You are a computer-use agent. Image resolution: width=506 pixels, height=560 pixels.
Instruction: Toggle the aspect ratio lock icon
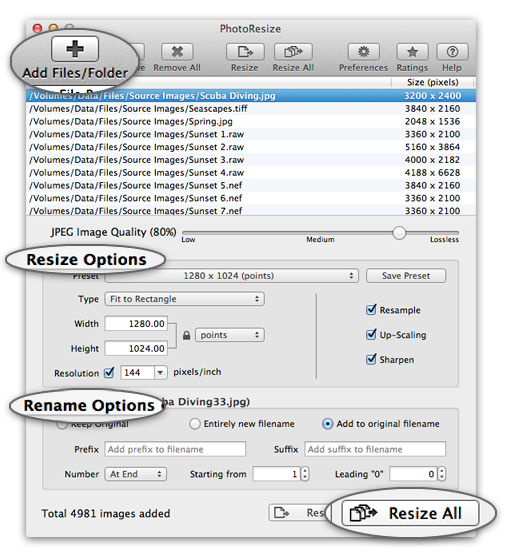(186, 335)
